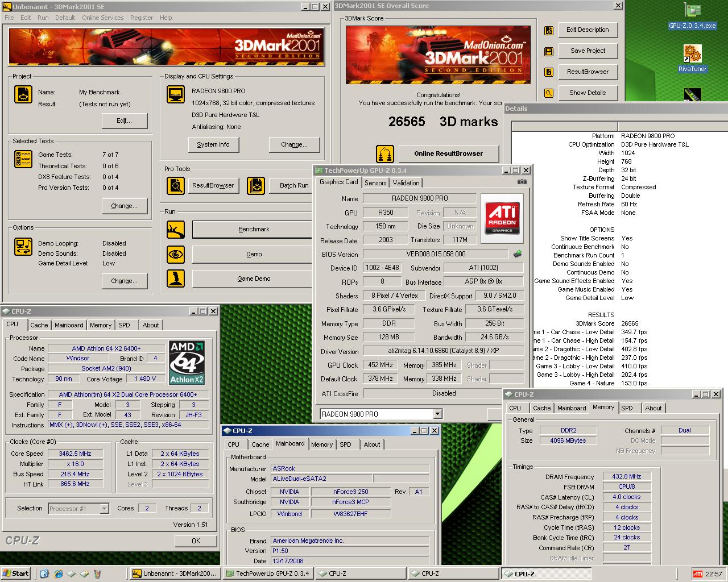Open Processor #1 selection dropdown in CPU-Z
This screenshot has height=582, width=728.
104,509
